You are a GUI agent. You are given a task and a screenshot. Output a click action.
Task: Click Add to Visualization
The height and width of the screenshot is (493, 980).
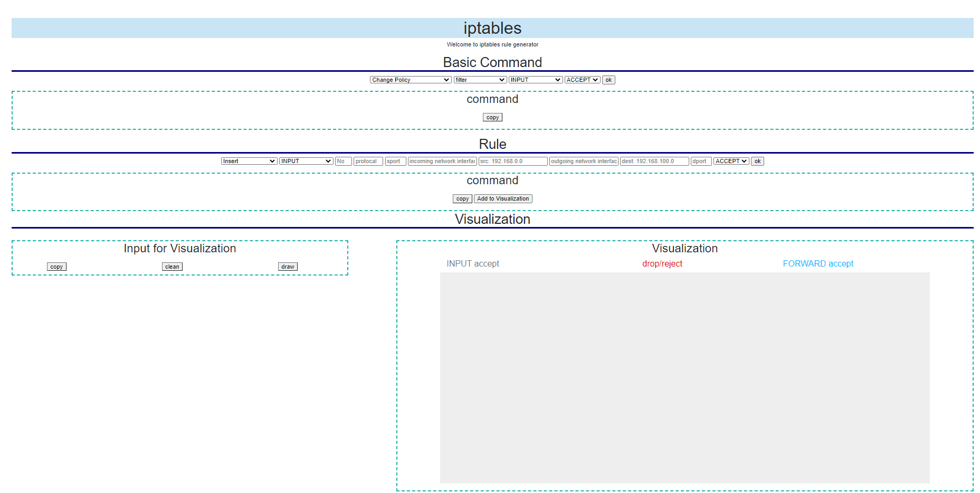click(x=502, y=198)
